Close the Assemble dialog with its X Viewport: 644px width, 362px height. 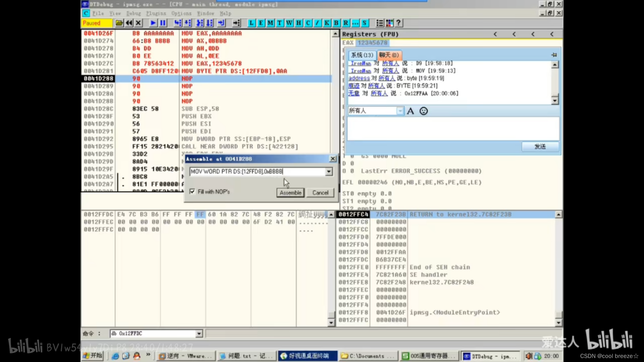[332, 159]
